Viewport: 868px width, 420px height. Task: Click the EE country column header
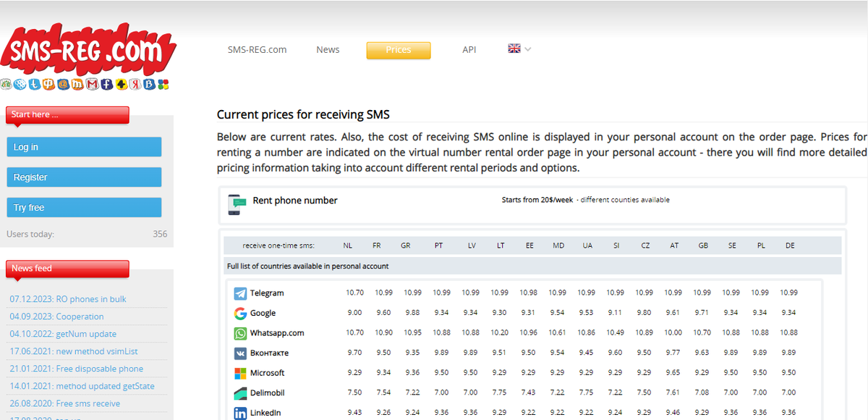pyautogui.click(x=529, y=245)
